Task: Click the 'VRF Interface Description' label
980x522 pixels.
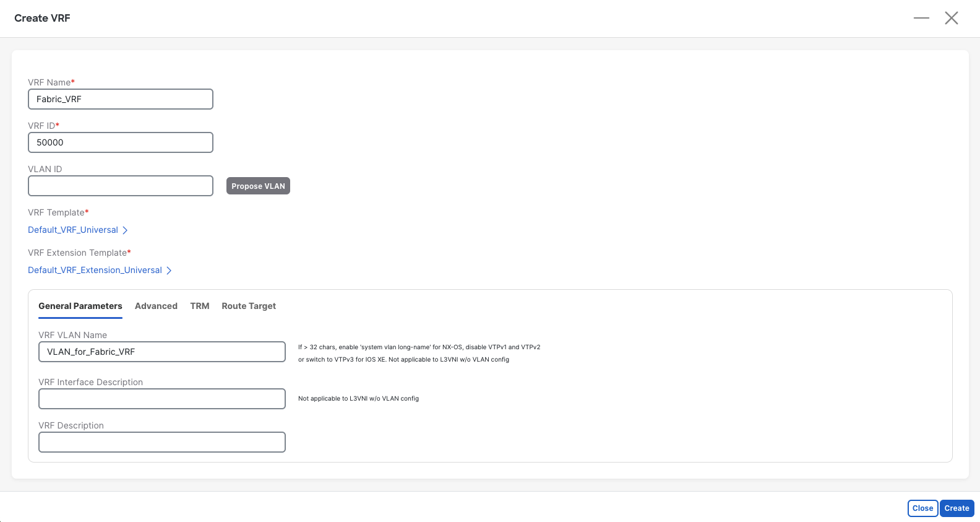Action: 91,382
